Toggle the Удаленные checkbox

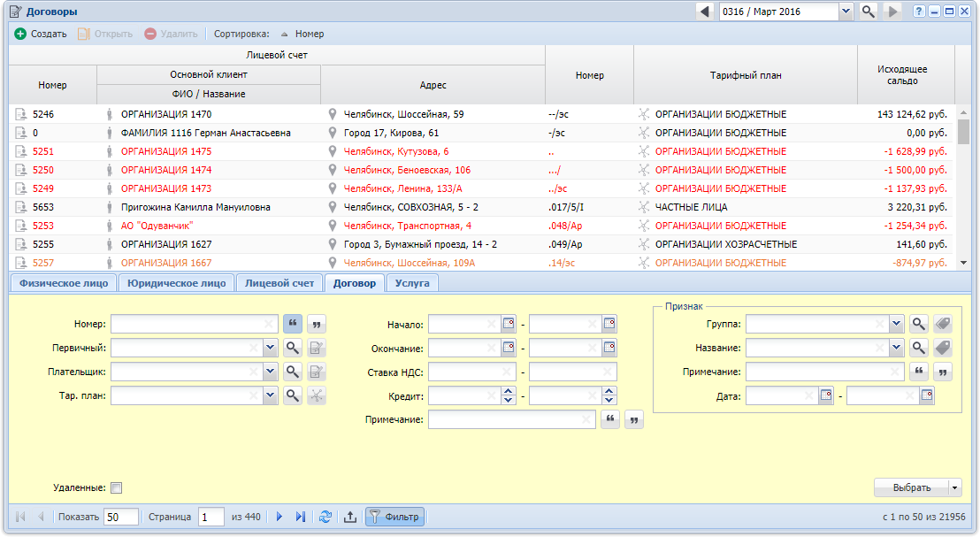point(116,487)
